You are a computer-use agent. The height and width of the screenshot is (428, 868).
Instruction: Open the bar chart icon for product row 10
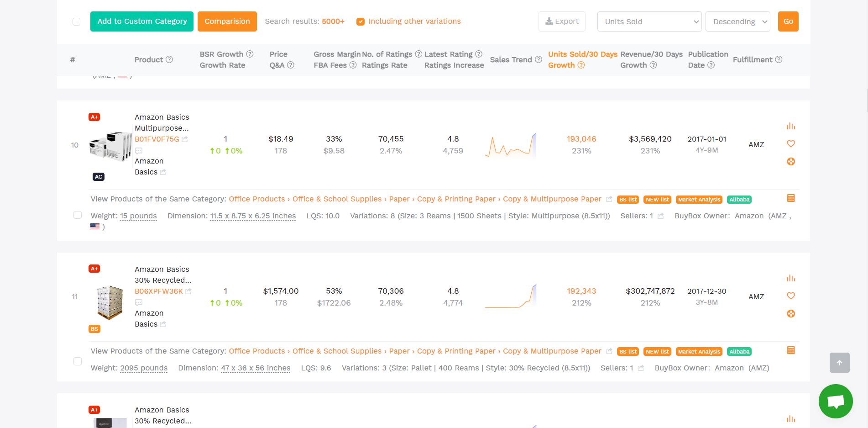(x=791, y=126)
